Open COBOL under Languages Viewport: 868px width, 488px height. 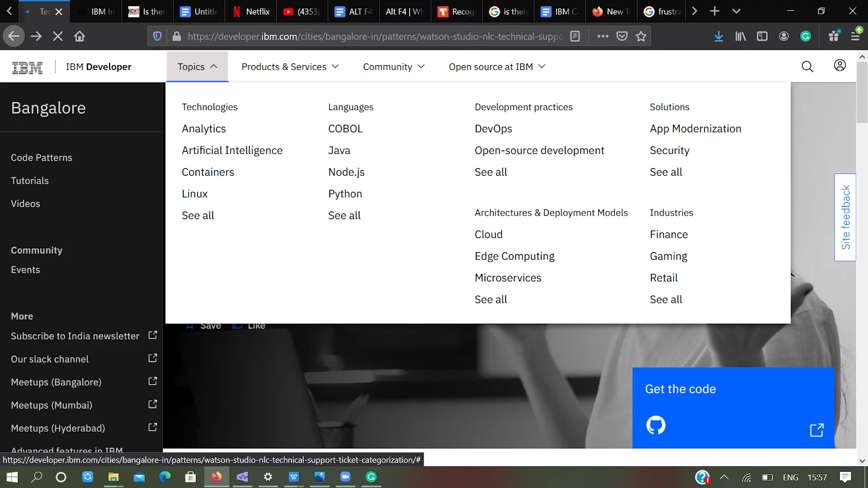click(345, 129)
